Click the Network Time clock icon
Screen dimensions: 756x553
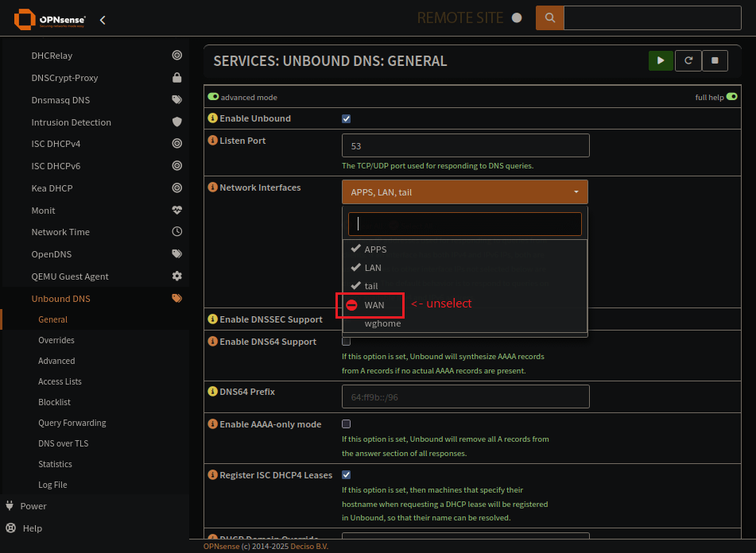177,232
